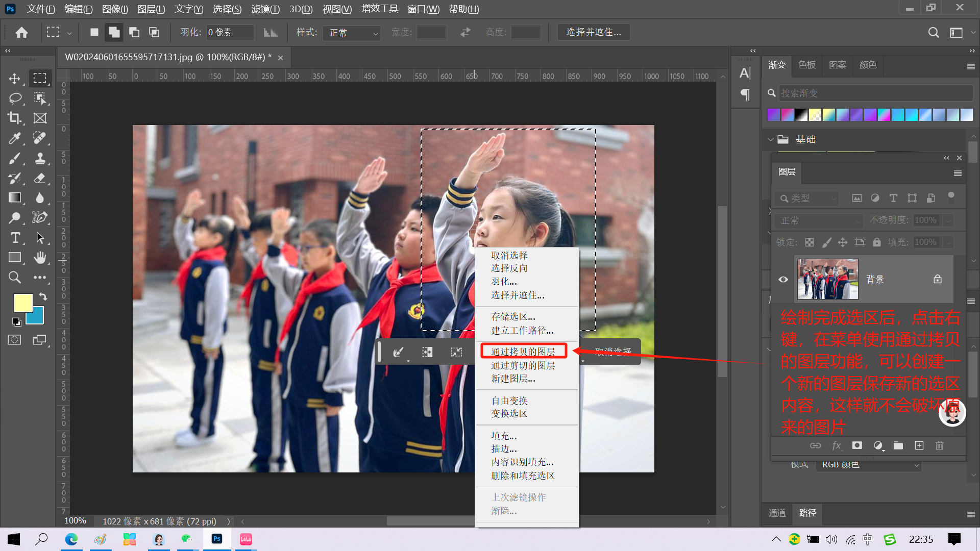Open the 样式 style dropdown
The width and height of the screenshot is (980, 551).
352,33
